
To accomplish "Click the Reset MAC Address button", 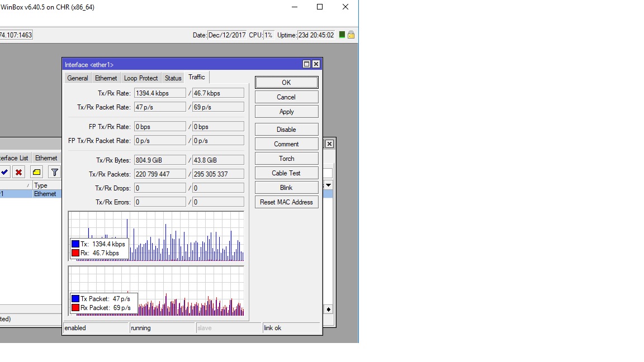I will click(x=286, y=202).
